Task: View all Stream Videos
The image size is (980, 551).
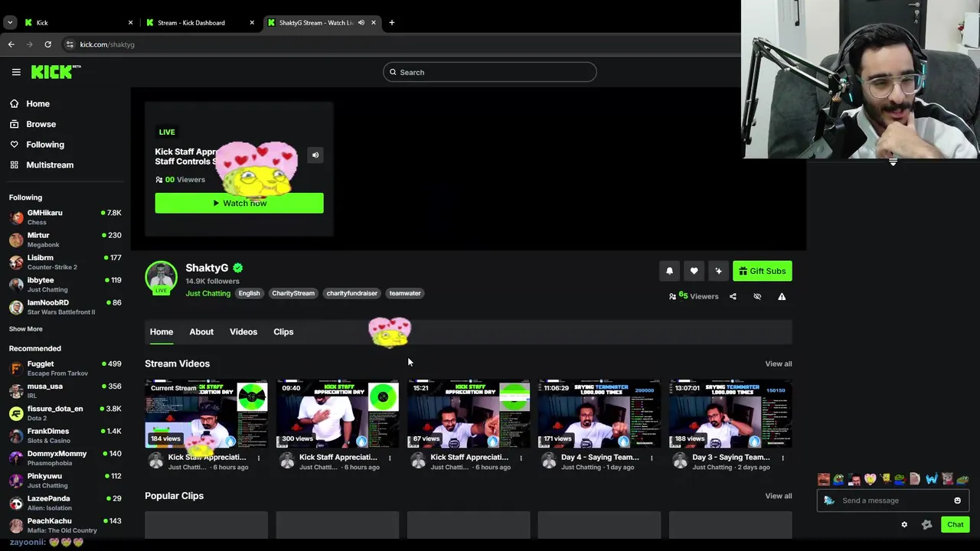Action: (779, 364)
